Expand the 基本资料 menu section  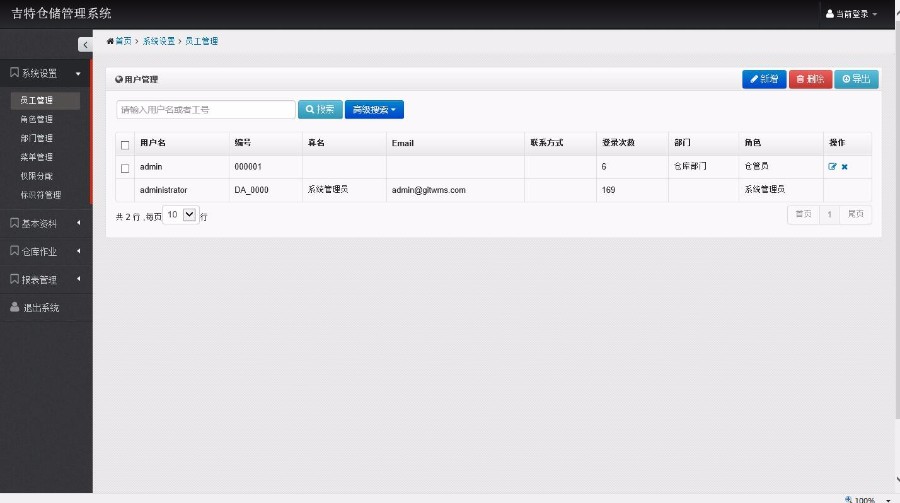(45, 223)
